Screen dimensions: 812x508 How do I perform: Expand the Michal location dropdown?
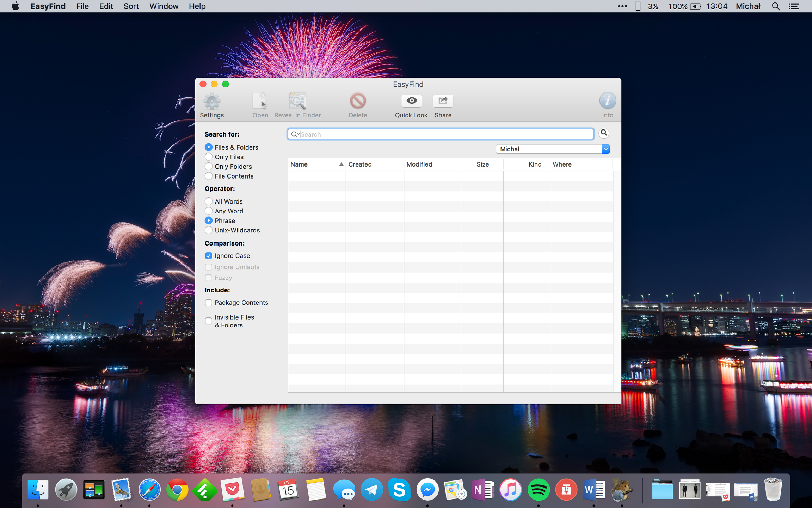click(605, 149)
